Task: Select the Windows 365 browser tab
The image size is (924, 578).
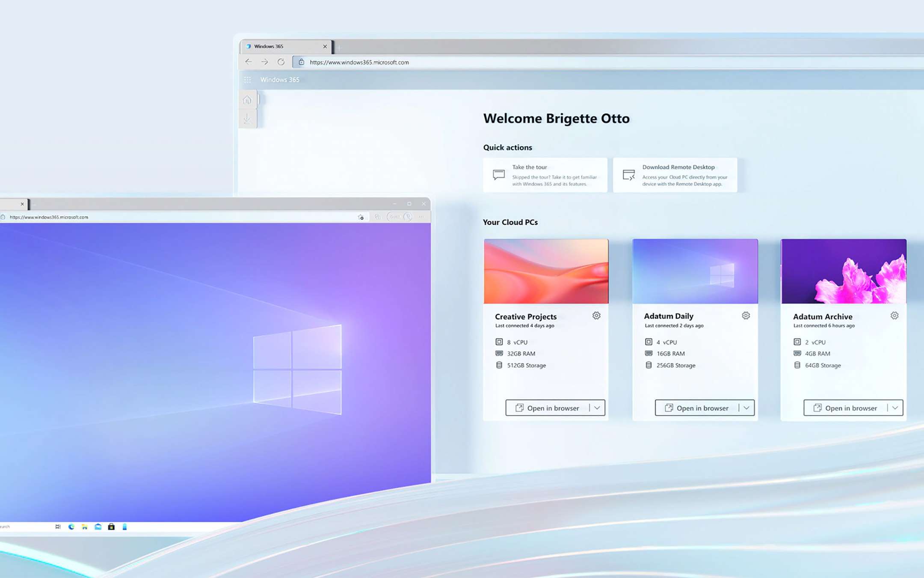Action: tap(286, 46)
